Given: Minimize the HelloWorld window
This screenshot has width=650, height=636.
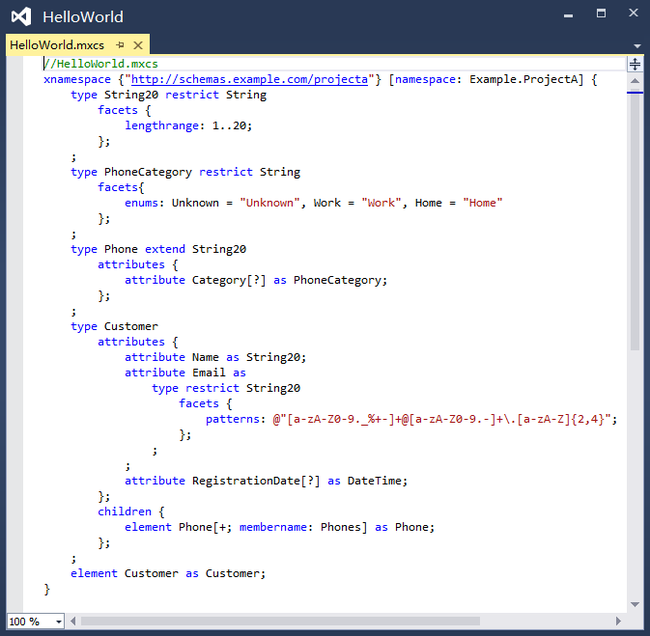Looking at the screenshot, I should (568, 15).
